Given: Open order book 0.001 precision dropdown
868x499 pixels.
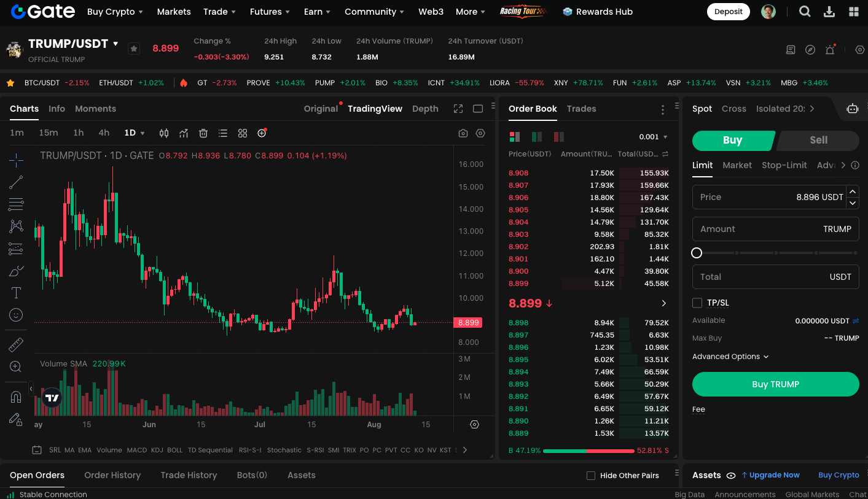Looking at the screenshot, I should pos(654,137).
